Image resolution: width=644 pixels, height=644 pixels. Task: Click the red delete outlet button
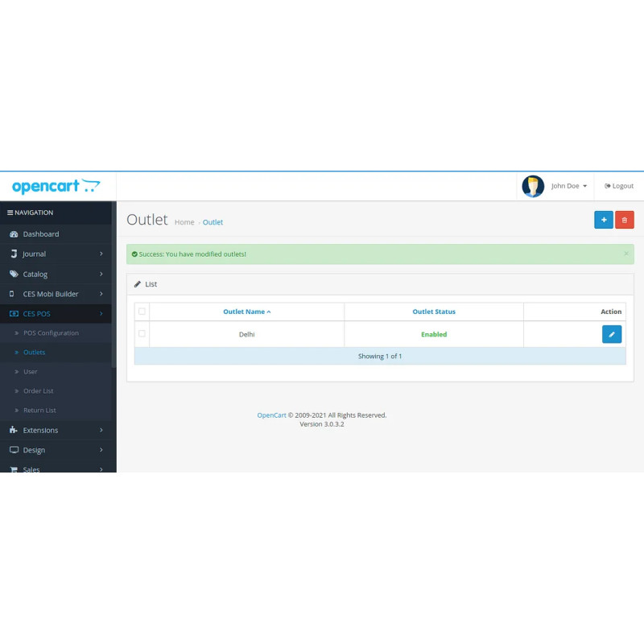(625, 219)
